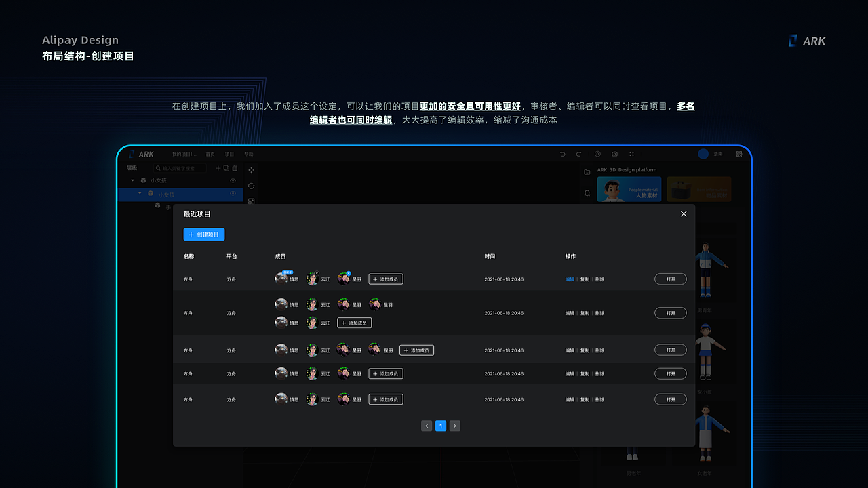
Task: Click the ARK logo color block at top left
Action: tap(132, 154)
